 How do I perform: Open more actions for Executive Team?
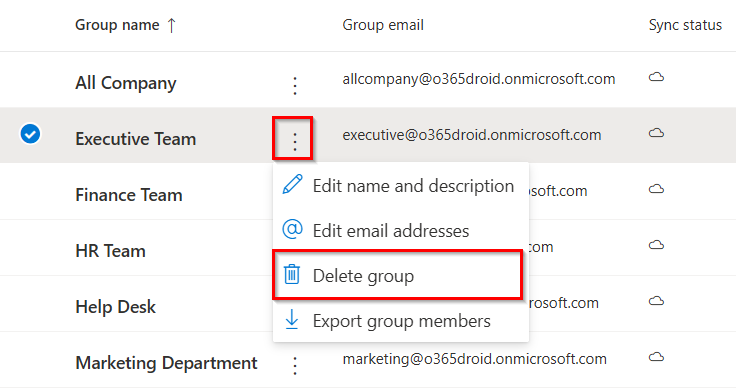(295, 141)
